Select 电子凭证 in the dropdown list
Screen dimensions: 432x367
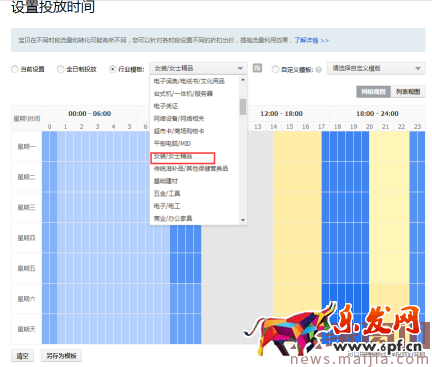(x=166, y=106)
